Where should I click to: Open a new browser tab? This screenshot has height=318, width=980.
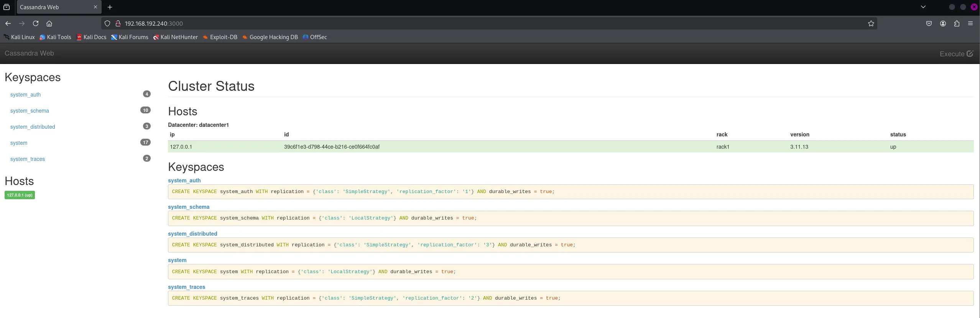pyautogui.click(x=110, y=7)
